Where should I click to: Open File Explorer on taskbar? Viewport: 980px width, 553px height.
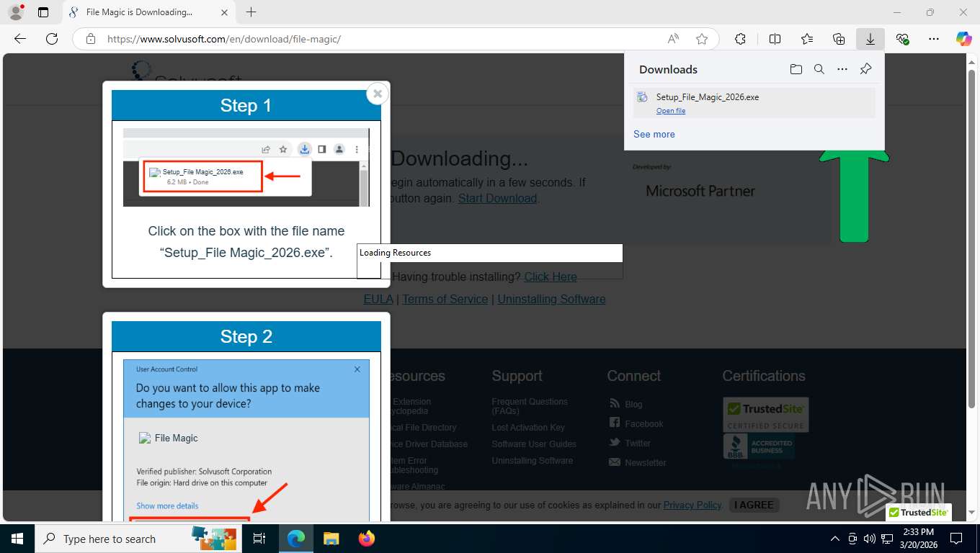pos(331,539)
